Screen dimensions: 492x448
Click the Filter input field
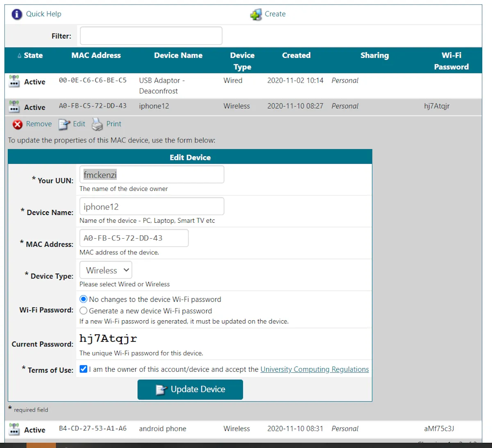[150, 36]
